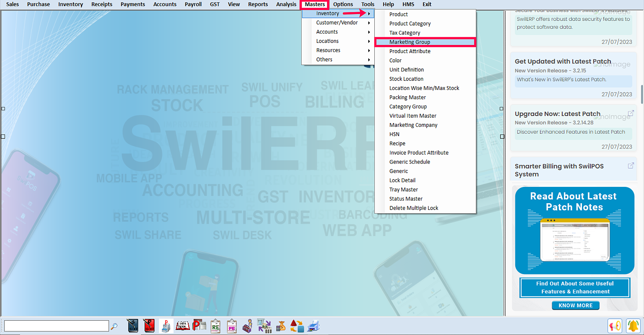
Task: Select HSN entry
Action: click(x=425, y=134)
